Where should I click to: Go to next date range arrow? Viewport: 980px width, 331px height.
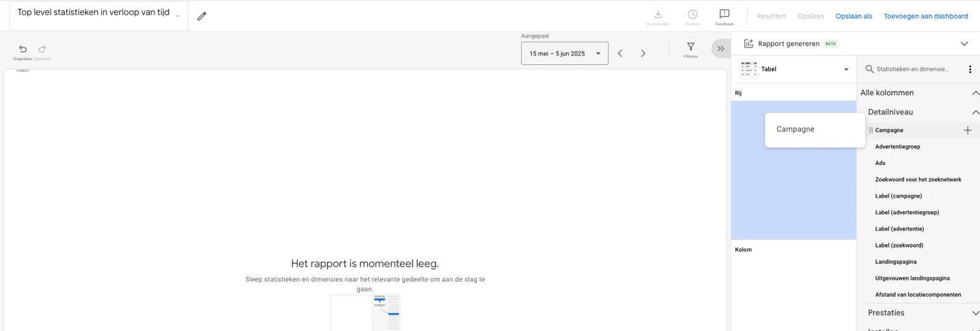(x=643, y=53)
